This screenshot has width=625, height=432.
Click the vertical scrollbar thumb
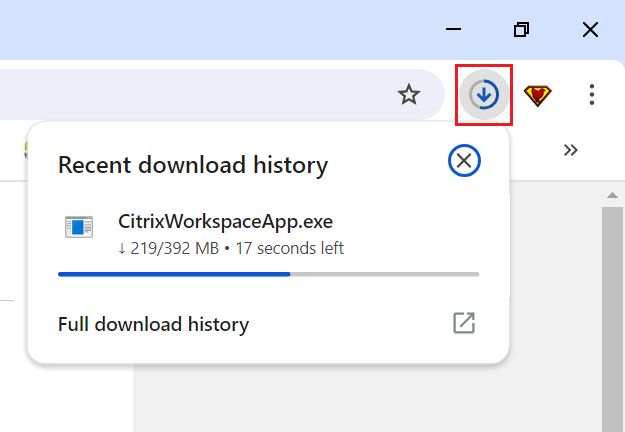tap(612, 319)
